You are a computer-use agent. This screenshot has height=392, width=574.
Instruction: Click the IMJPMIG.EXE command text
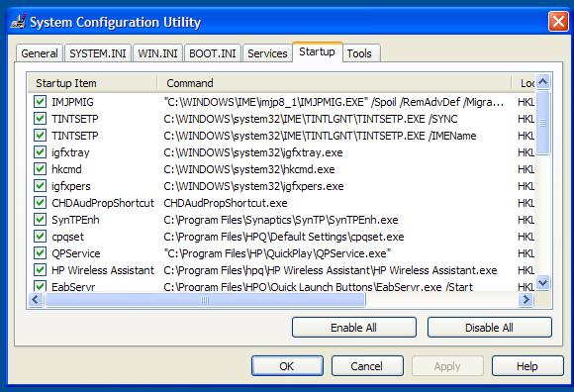click(x=334, y=102)
